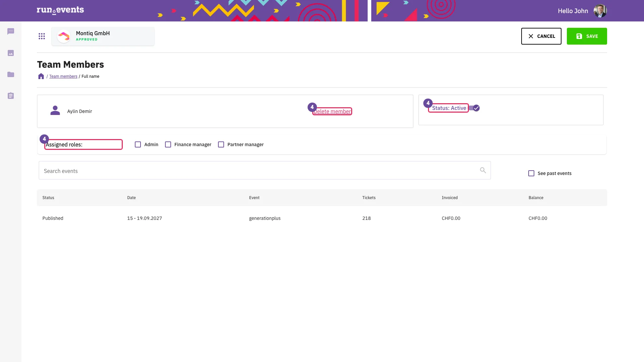The image size is (644, 362).
Task: Click the member person icon
Action: coord(55,111)
